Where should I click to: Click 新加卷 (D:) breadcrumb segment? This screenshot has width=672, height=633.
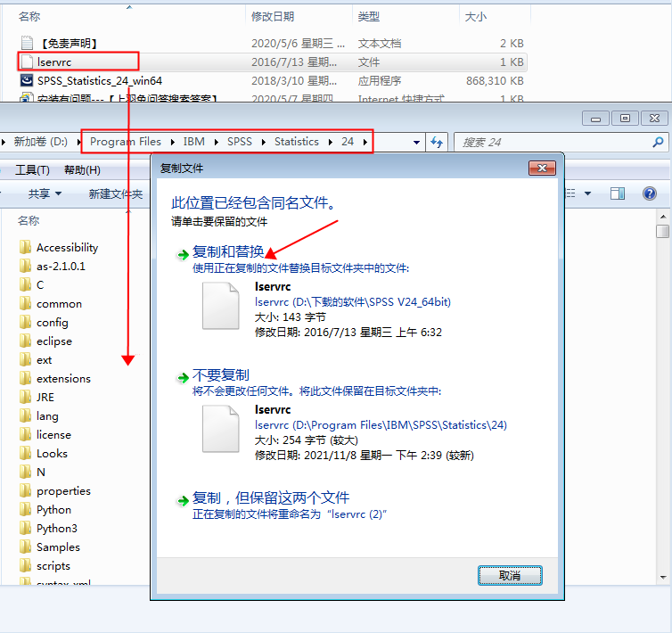(x=41, y=142)
